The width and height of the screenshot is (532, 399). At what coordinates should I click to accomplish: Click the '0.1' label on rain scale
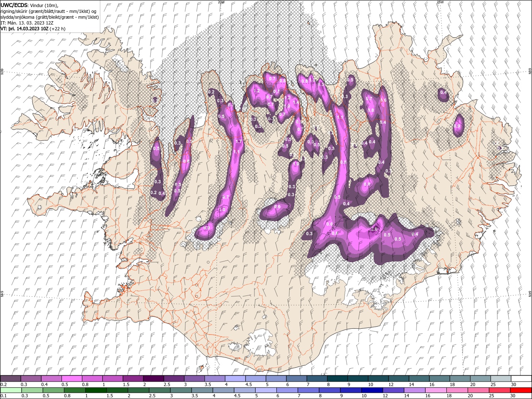[3, 396]
